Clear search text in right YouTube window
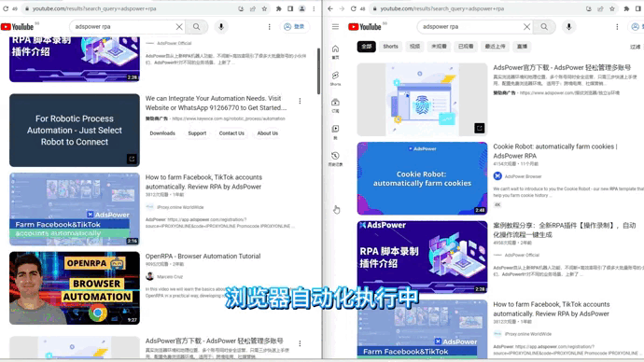644x362 pixels. coord(526,27)
